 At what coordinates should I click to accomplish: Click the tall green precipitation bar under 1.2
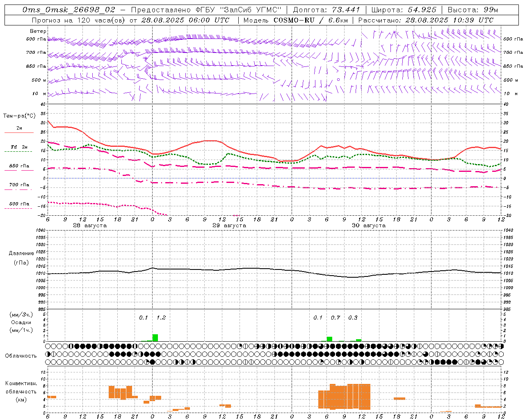pos(155,338)
